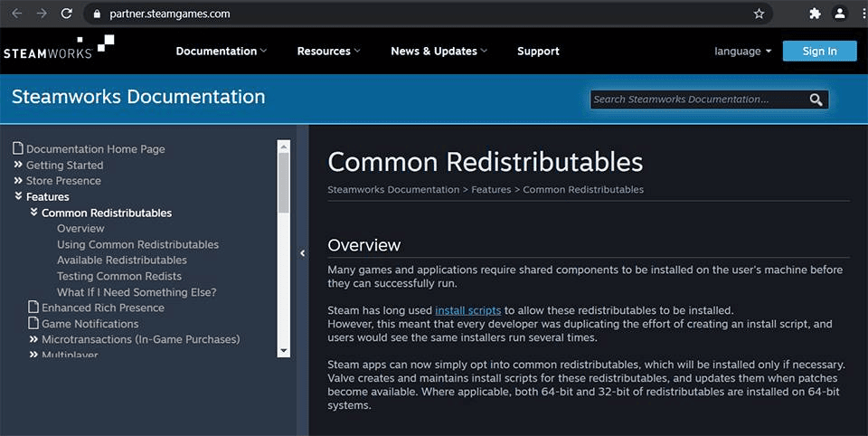Collapse the sidebar with arrow handle

[x=302, y=253]
